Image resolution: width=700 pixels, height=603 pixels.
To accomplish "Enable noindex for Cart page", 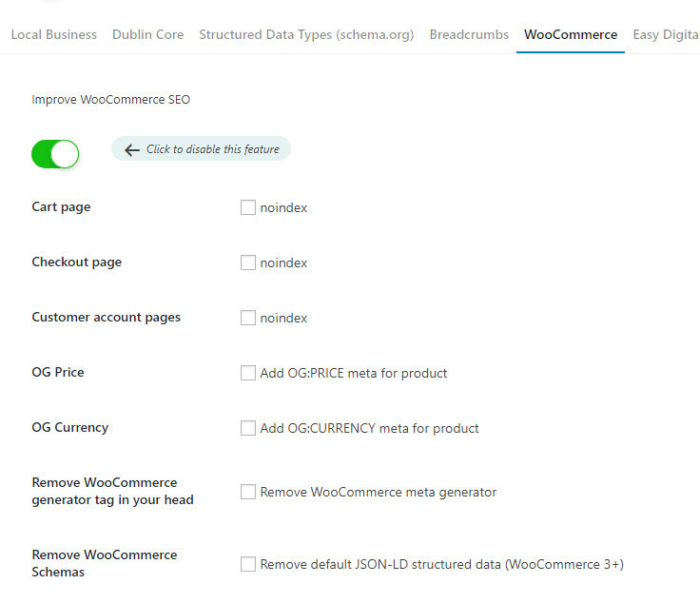I will pos(248,207).
